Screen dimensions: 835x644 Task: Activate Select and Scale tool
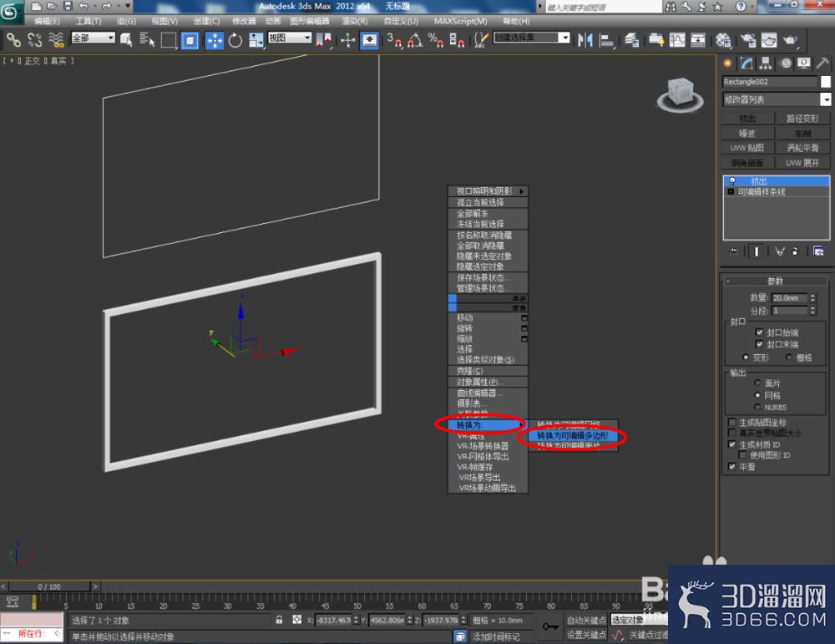click(256, 40)
